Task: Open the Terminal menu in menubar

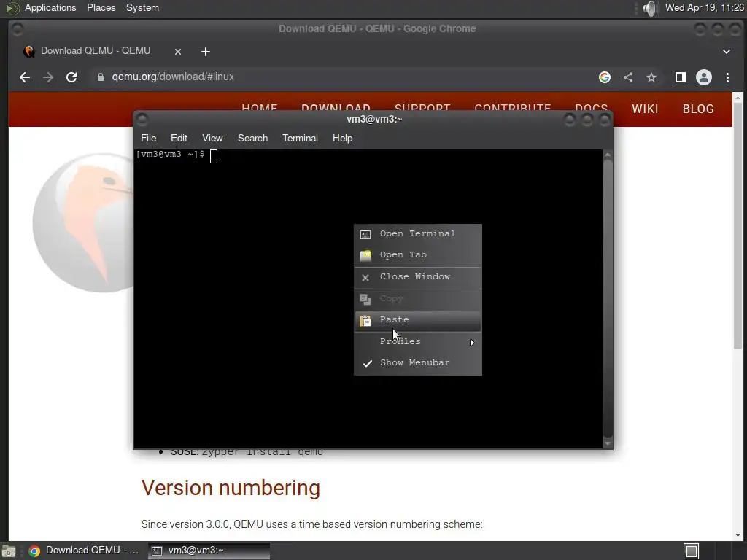Action: [300, 138]
